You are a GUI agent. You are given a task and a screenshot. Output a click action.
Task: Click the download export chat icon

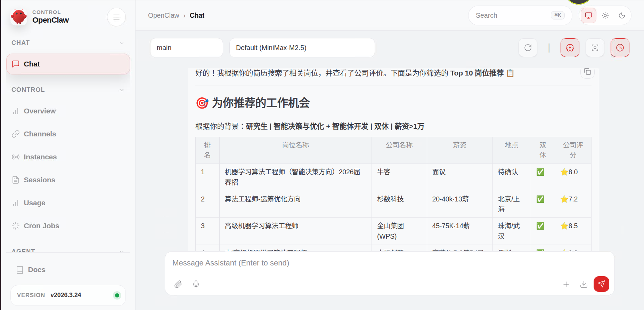pyautogui.click(x=584, y=284)
